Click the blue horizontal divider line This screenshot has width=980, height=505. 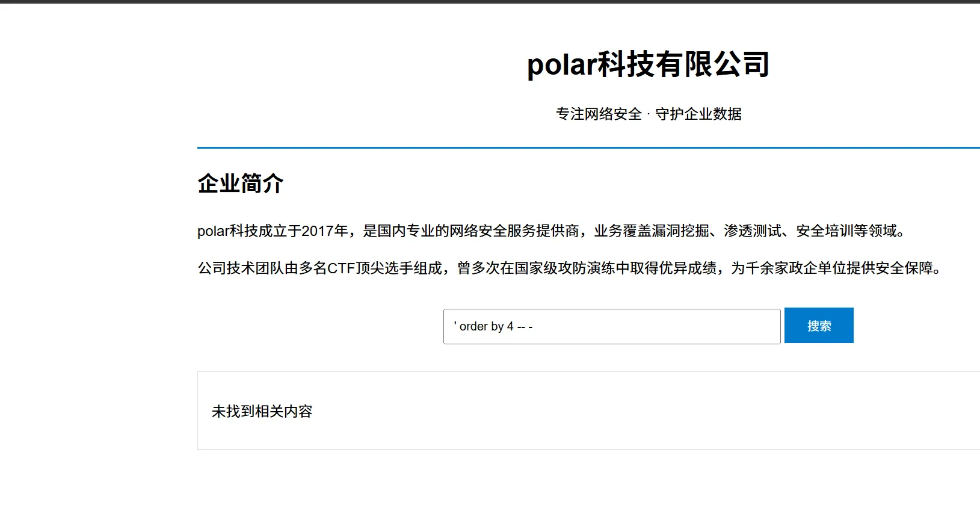pyautogui.click(x=588, y=147)
